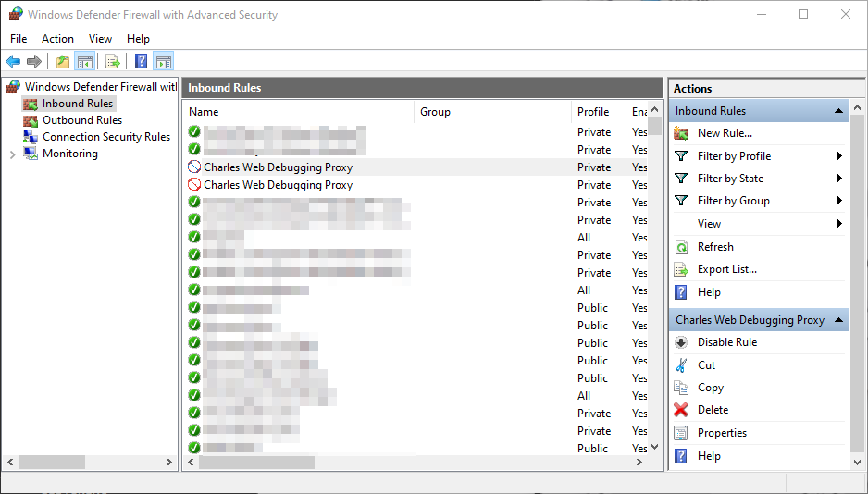Image resolution: width=868 pixels, height=494 pixels.
Task: Click the Filter by Group funnel icon
Action: pos(681,200)
